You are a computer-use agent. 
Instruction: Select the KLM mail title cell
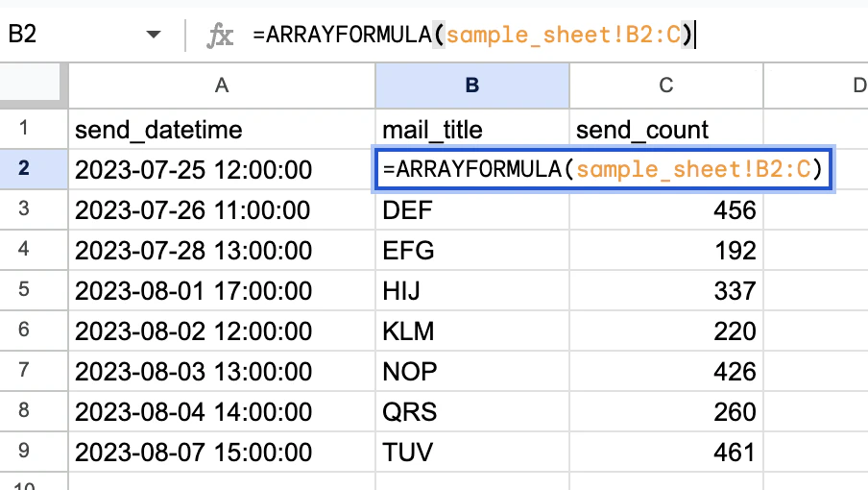pos(472,331)
